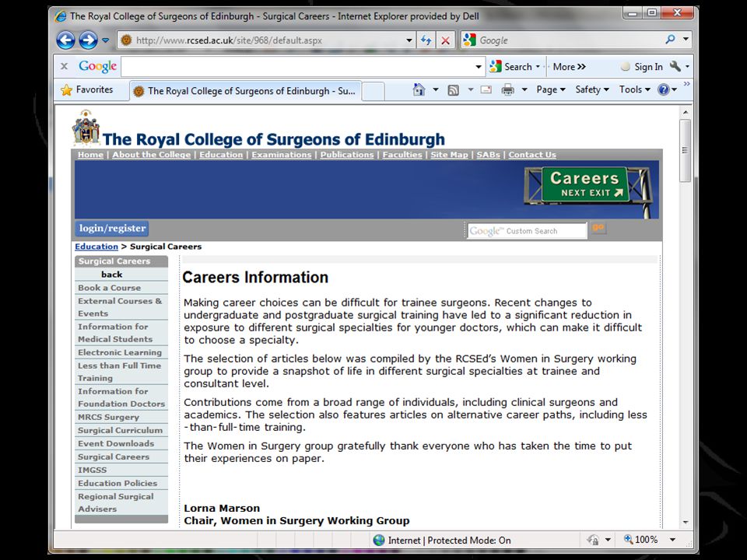This screenshot has width=747, height=560.
Task: Select the Royal College of Surgeons tab
Action: point(246,91)
